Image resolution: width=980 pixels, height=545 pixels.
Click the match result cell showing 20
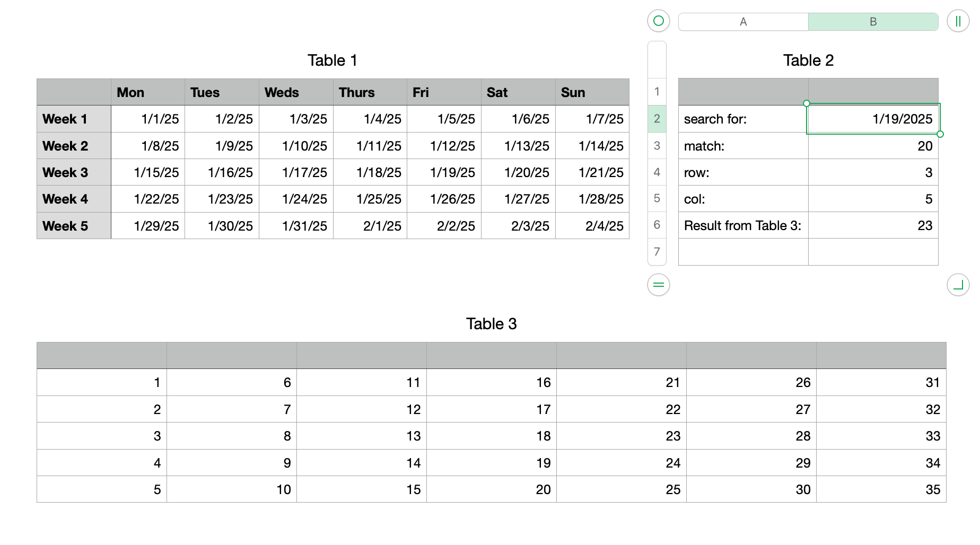[873, 146]
